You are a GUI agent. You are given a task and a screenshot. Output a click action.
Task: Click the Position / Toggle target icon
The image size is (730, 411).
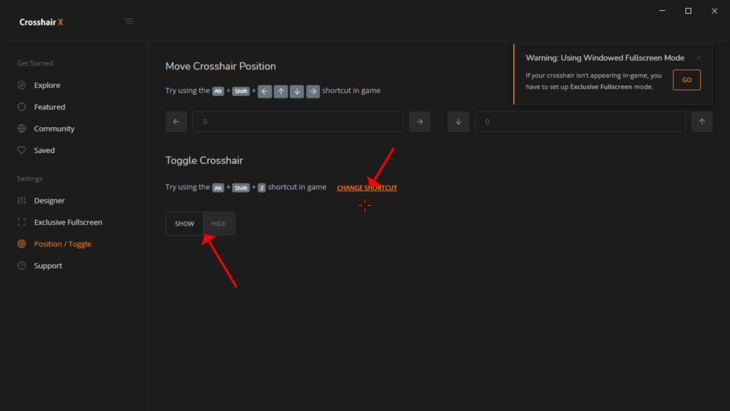21,243
